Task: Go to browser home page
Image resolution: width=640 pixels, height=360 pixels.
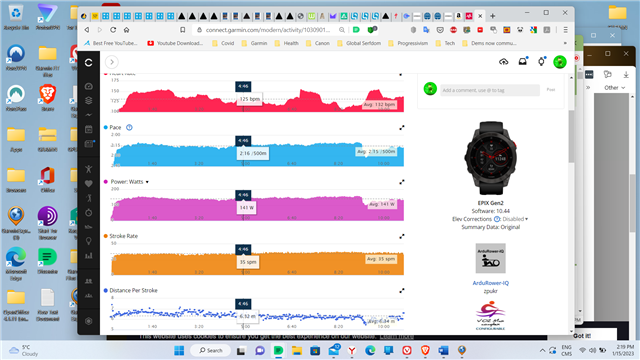Action: [127, 30]
